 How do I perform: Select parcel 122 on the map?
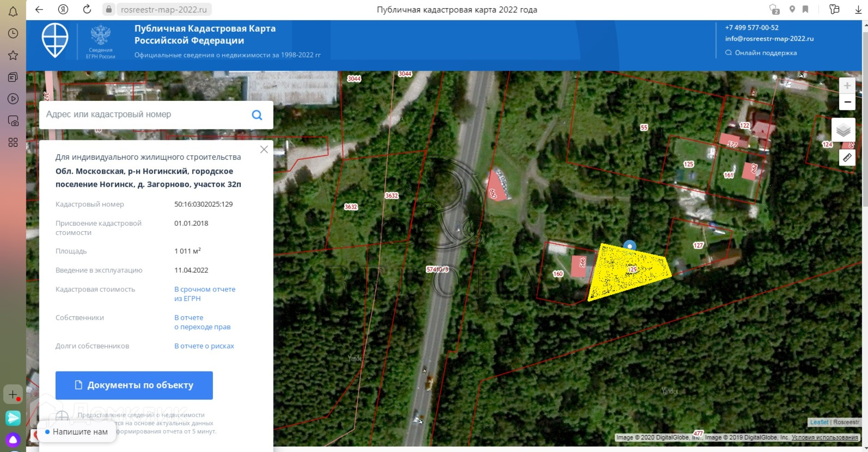click(x=744, y=125)
